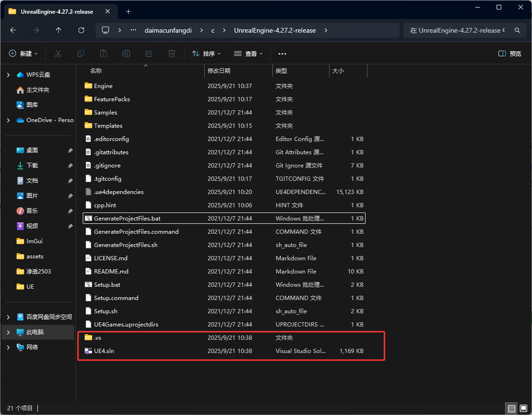Sort by 修改日期 column header

[219, 71]
